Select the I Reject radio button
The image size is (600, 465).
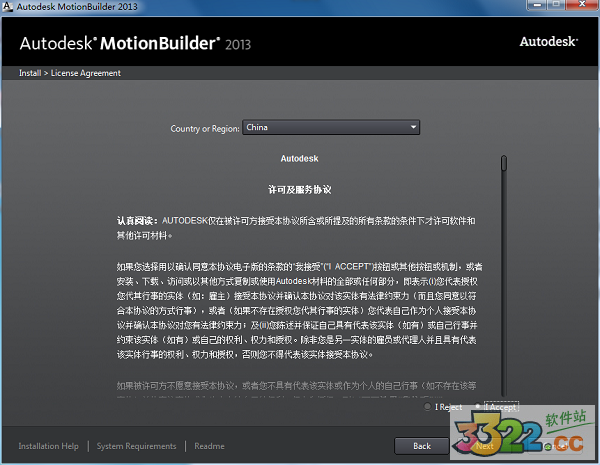(x=427, y=407)
